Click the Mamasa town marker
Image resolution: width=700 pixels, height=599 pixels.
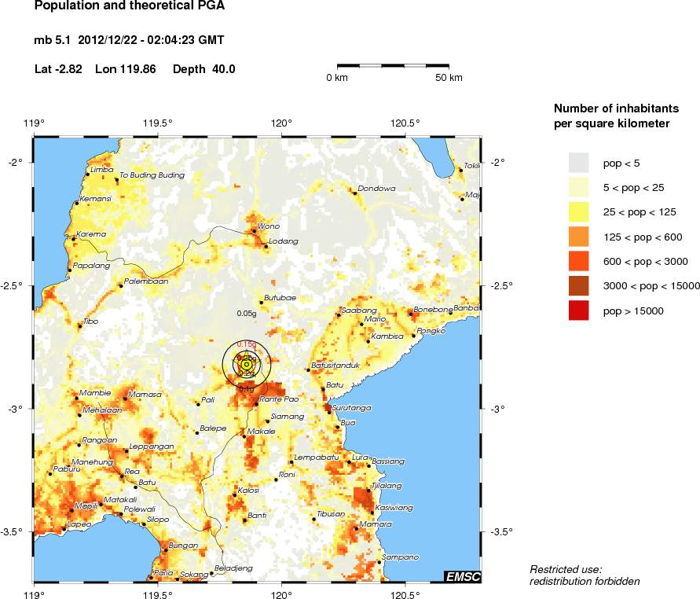125,399
